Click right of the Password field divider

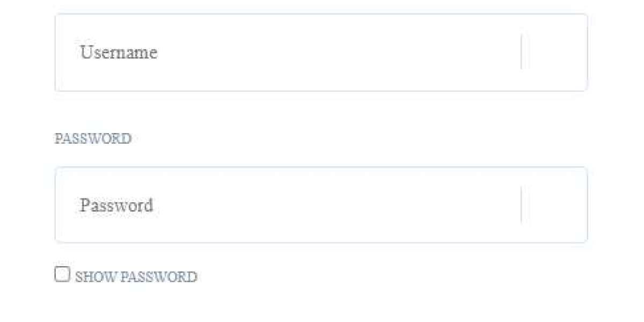click(x=554, y=205)
